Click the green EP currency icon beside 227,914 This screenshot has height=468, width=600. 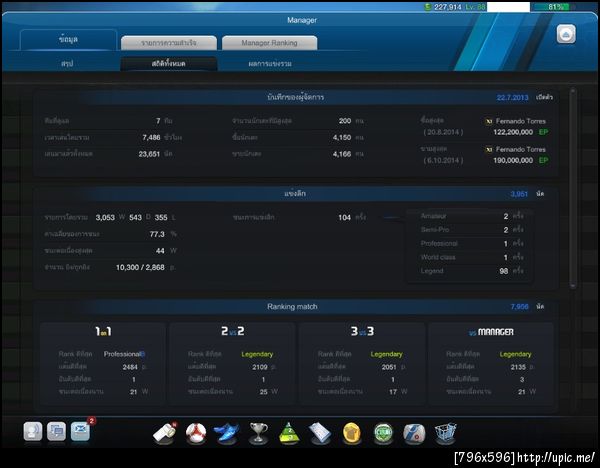tap(428, 7)
